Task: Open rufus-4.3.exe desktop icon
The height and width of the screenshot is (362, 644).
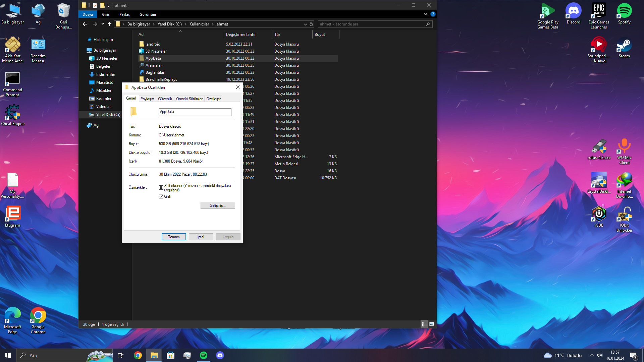Action: tap(599, 149)
